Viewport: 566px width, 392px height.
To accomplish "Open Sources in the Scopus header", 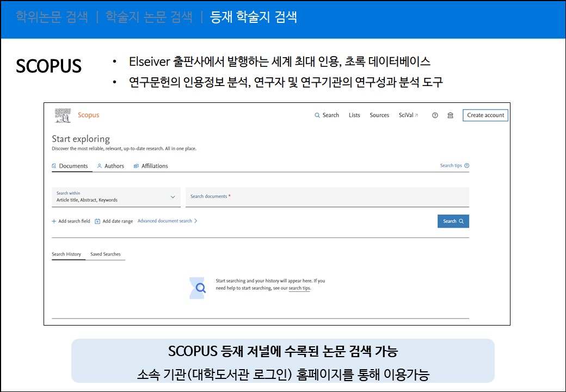I will coord(379,115).
